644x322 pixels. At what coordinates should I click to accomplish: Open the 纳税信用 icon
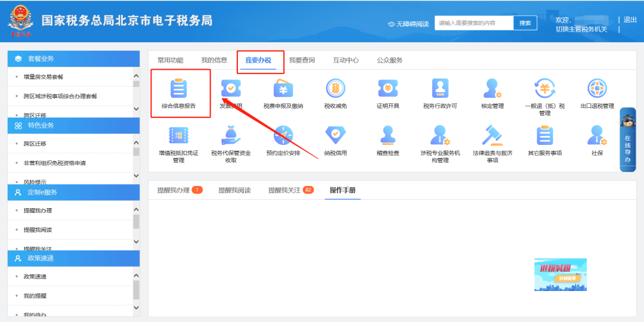pyautogui.click(x=335, y=136)
